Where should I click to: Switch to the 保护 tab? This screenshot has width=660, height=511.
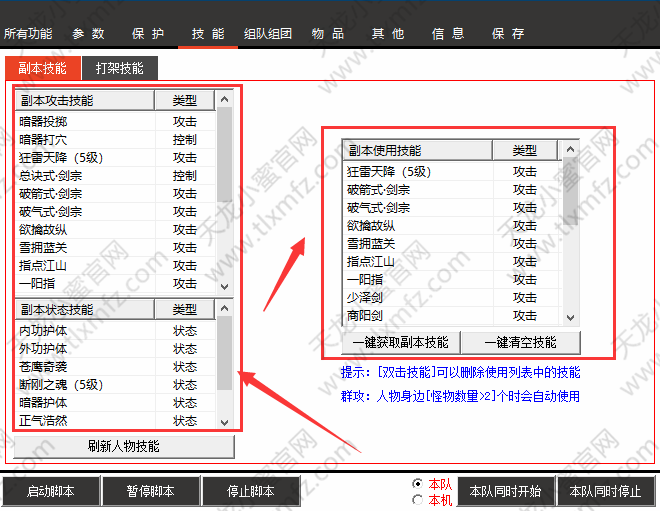click(148, 34)
